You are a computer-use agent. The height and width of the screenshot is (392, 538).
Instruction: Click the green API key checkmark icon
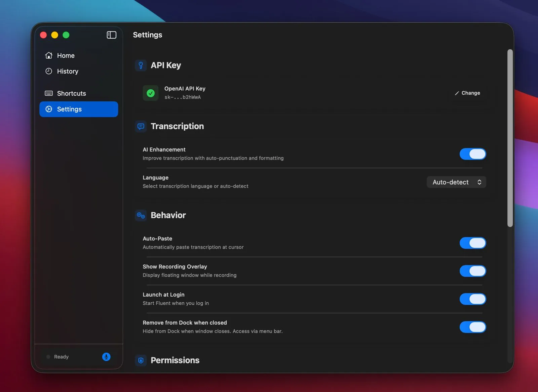click(x=151, y=93)
